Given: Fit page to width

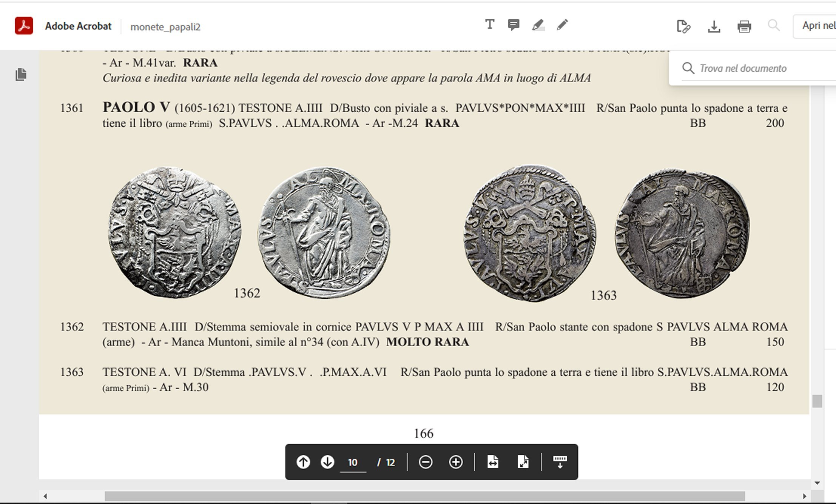Looking at the screenshot, I should tap(493, 462).
